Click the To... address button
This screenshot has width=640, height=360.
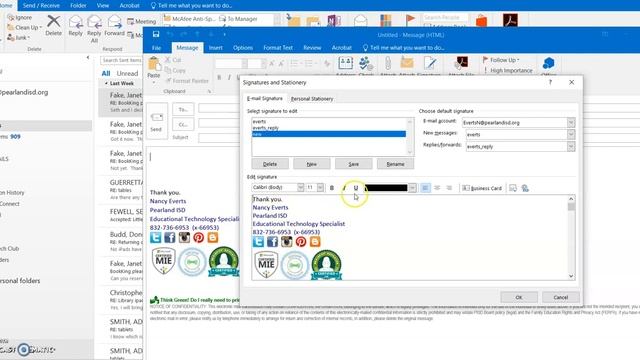point(183,109)
